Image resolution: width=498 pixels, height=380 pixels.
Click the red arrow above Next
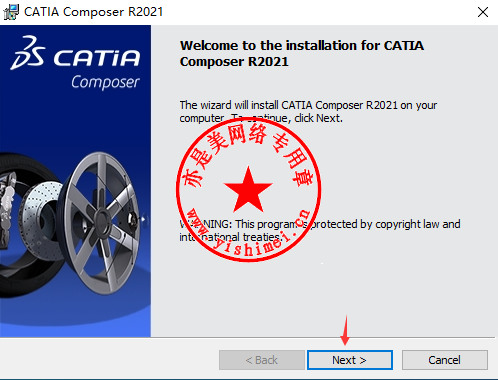[346, 330]
